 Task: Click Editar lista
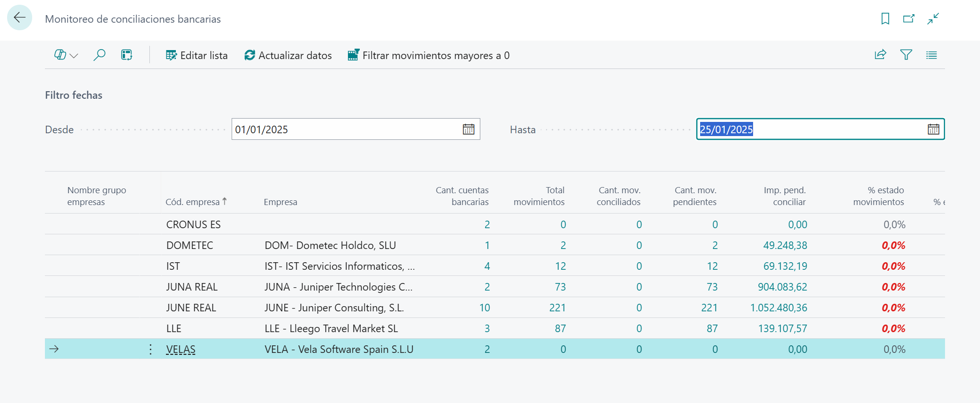tap(197, 55)
